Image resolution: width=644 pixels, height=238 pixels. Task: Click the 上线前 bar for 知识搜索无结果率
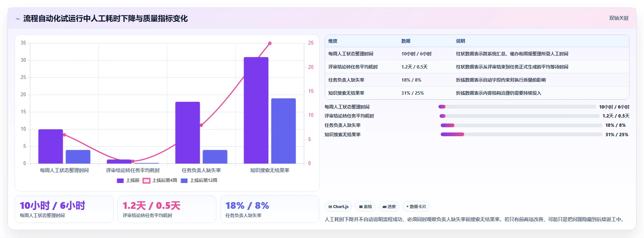click(x=256, y=110)
